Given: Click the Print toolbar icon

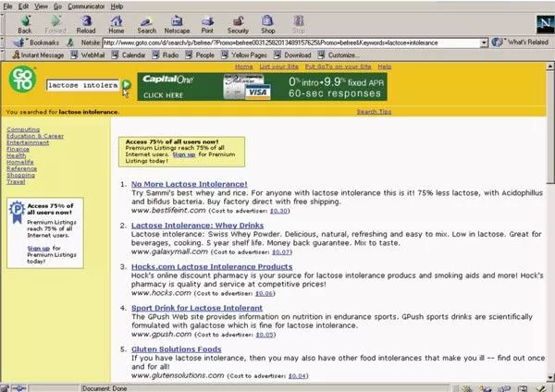Looking at the screenshot, I should (x=208, y=22).
